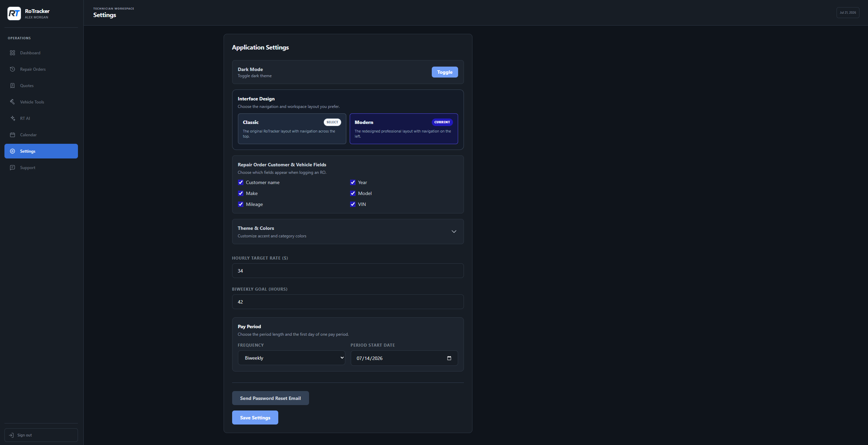
Task: Uncheck the VIN field checkbox
Action: click(353, 204)
